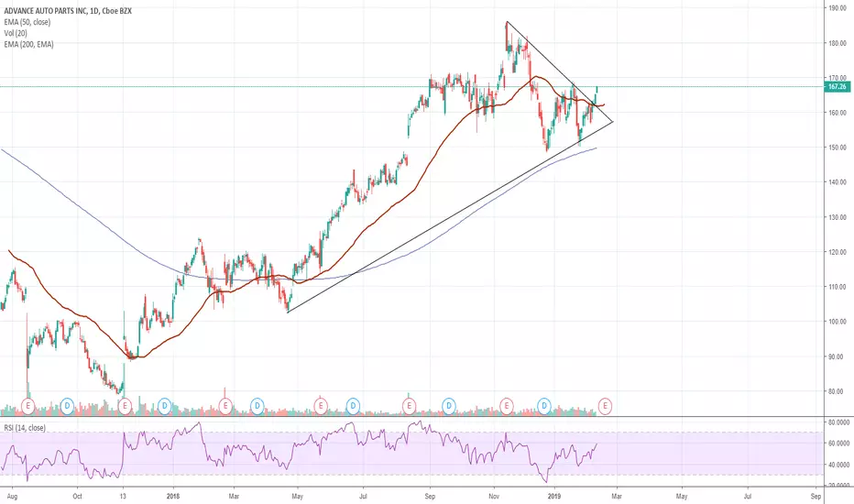The image size is (854, 504).
Task: Select the rising black support trendline
Action: pos(449,217)
